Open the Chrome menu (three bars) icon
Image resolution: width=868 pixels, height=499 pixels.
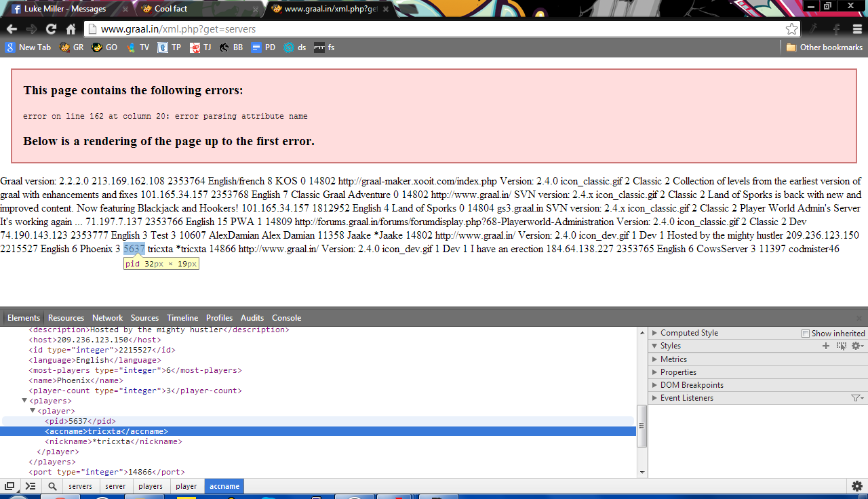(857, 29)
